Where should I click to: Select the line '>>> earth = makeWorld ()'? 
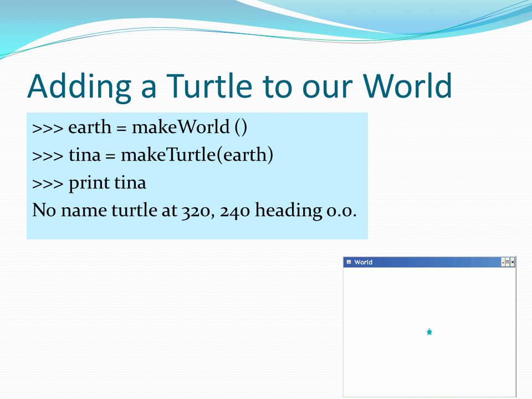(140, 127)
